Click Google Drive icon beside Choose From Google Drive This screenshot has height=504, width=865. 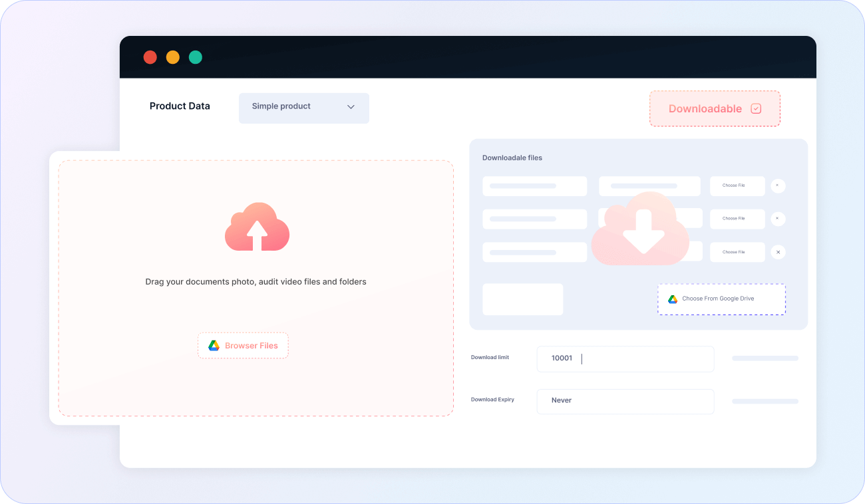pyautogui.click(x=673, y=299)
